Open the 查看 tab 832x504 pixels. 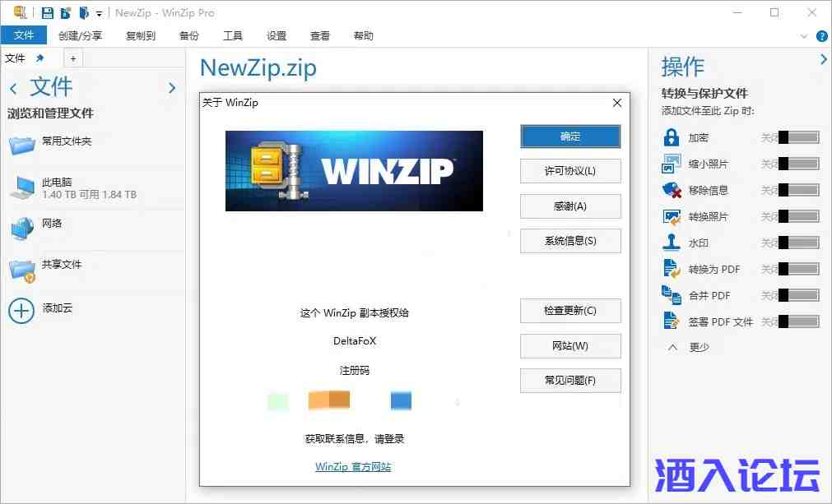tap(320, 35)
